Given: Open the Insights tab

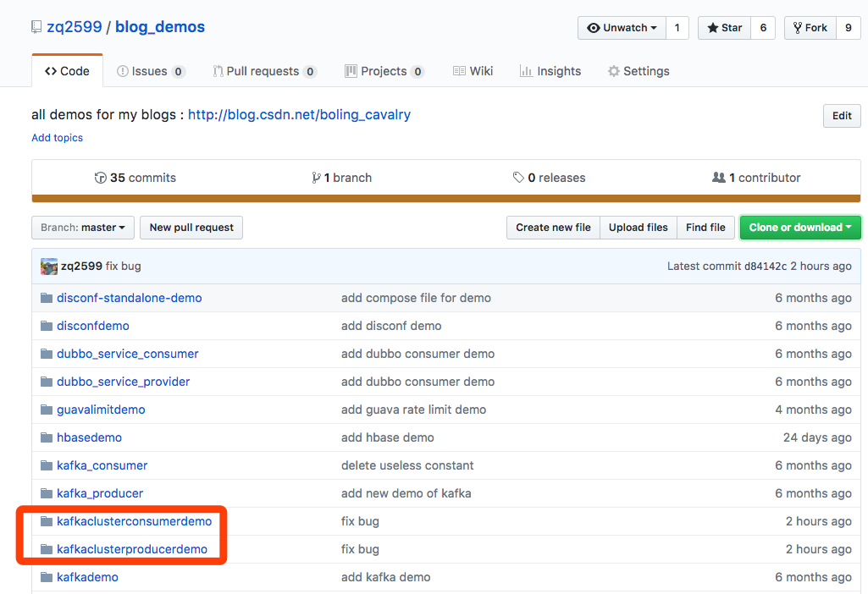Looking at the screenshot, I should (550, 71).
